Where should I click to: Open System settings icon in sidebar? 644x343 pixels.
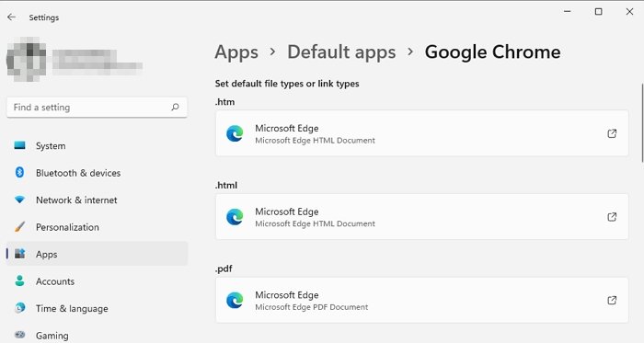tap(19, 145)
